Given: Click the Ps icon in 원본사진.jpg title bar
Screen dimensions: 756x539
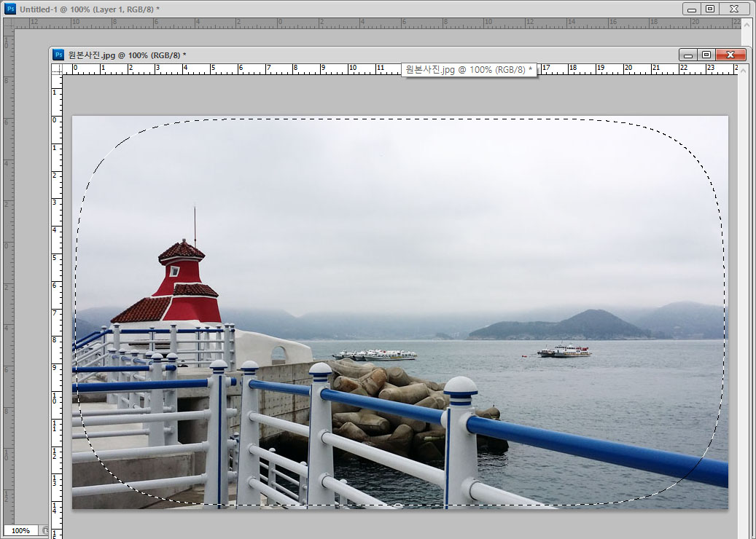Looking at the screenshot, I should pyautogui.click(x=58, y=55).
